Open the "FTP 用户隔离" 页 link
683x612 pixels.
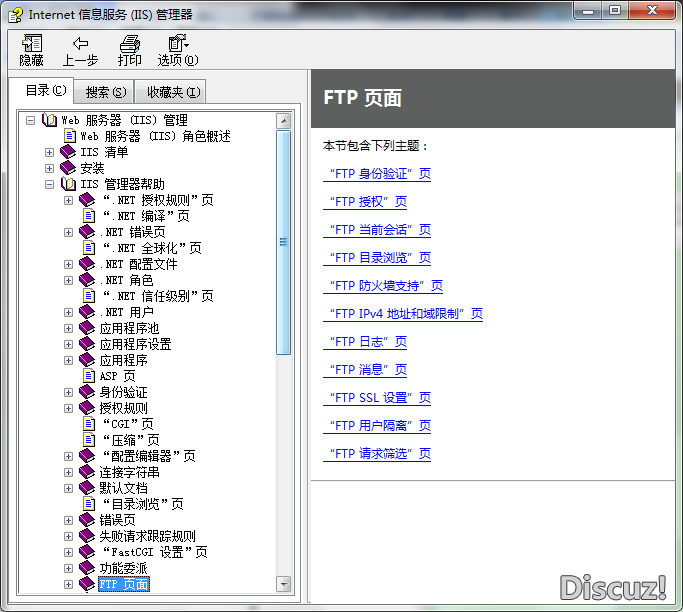pos(377,426)
